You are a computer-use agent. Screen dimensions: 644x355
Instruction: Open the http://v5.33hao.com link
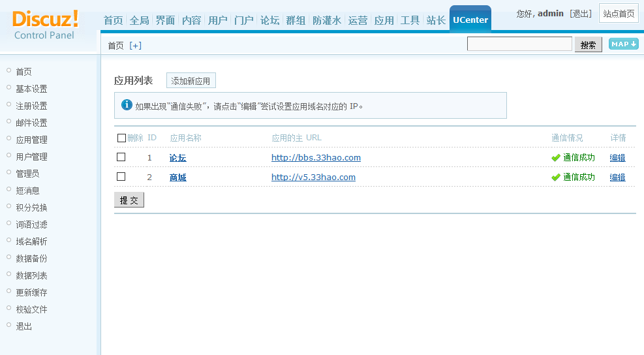coord(313,177)
